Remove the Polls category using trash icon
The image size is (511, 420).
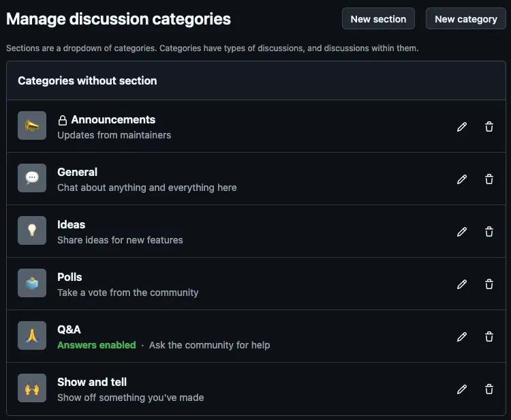tap(489, 284)
